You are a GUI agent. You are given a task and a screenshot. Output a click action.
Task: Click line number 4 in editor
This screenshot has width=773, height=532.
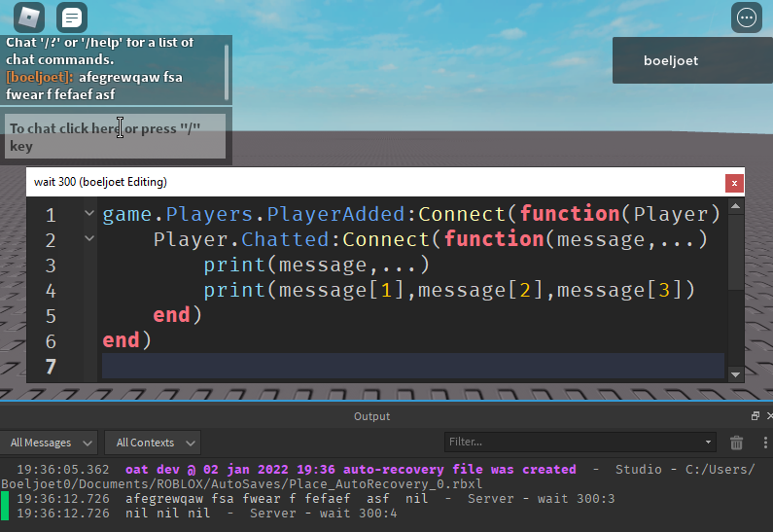(51, 291)
